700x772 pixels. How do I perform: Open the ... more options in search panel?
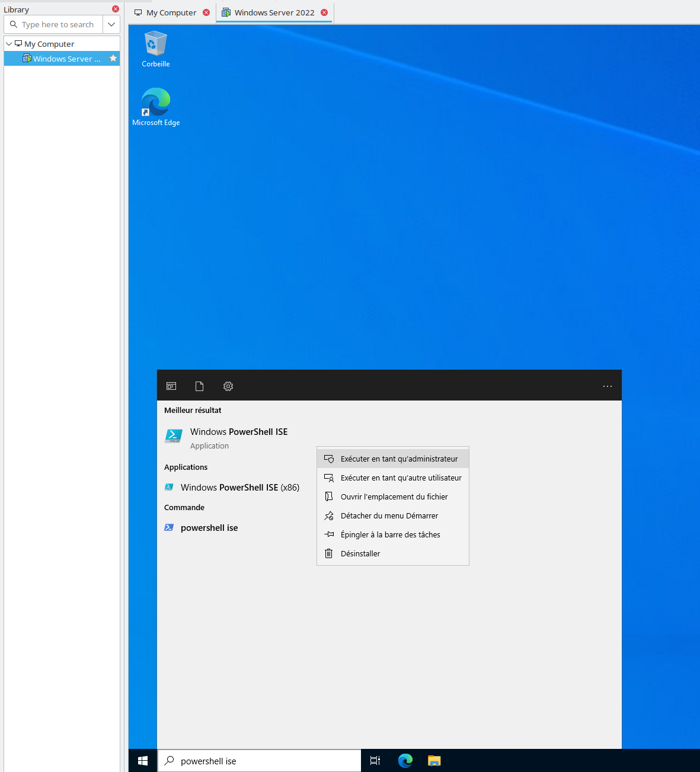coord(607,386)
